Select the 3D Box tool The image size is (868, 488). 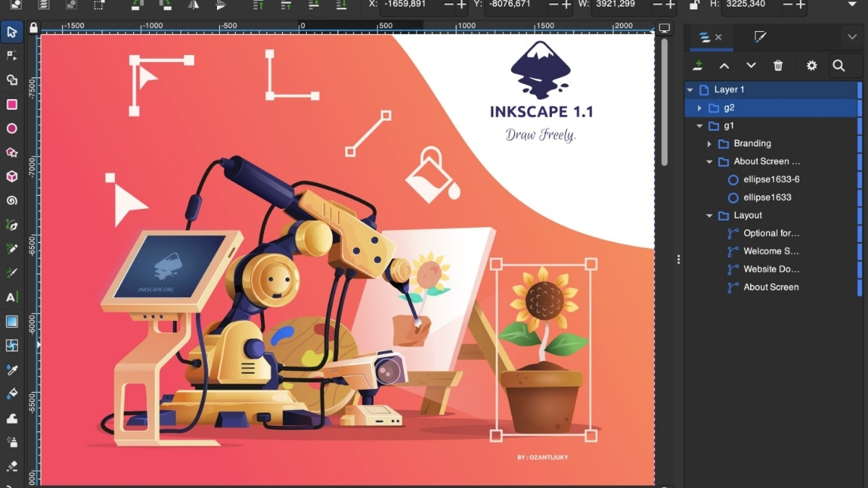12,176
